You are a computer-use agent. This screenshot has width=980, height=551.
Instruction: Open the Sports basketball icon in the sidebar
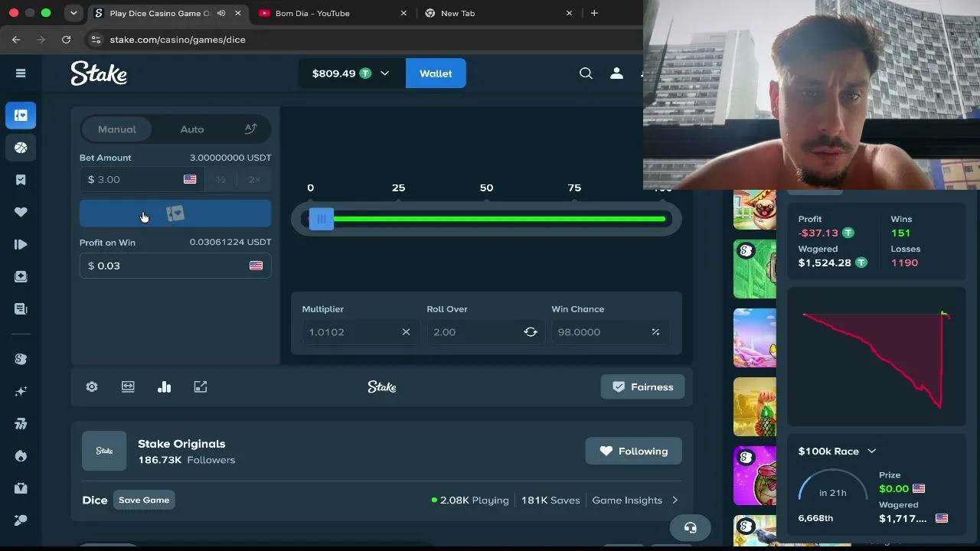pyautogui.click(x=21, y=148)
